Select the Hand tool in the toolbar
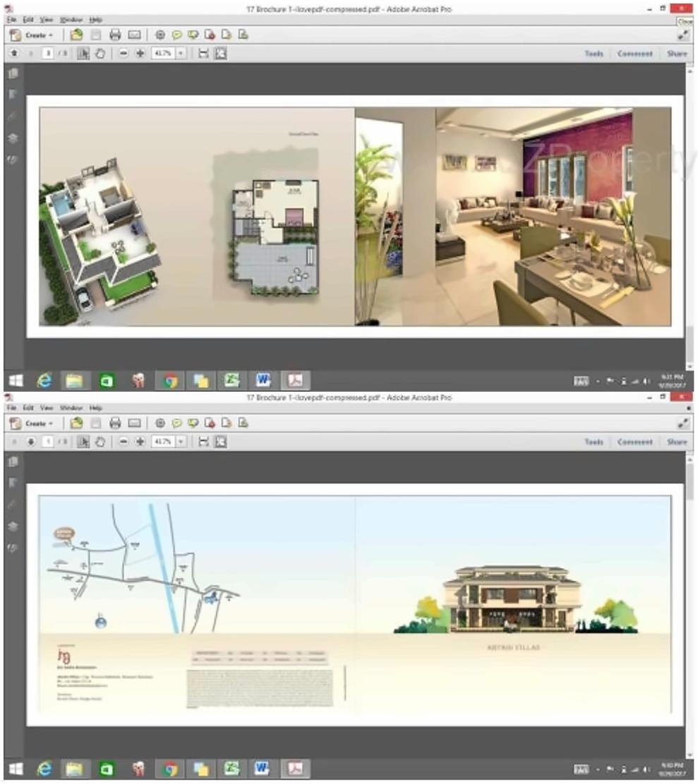698x784 pixels. point(100,53)
